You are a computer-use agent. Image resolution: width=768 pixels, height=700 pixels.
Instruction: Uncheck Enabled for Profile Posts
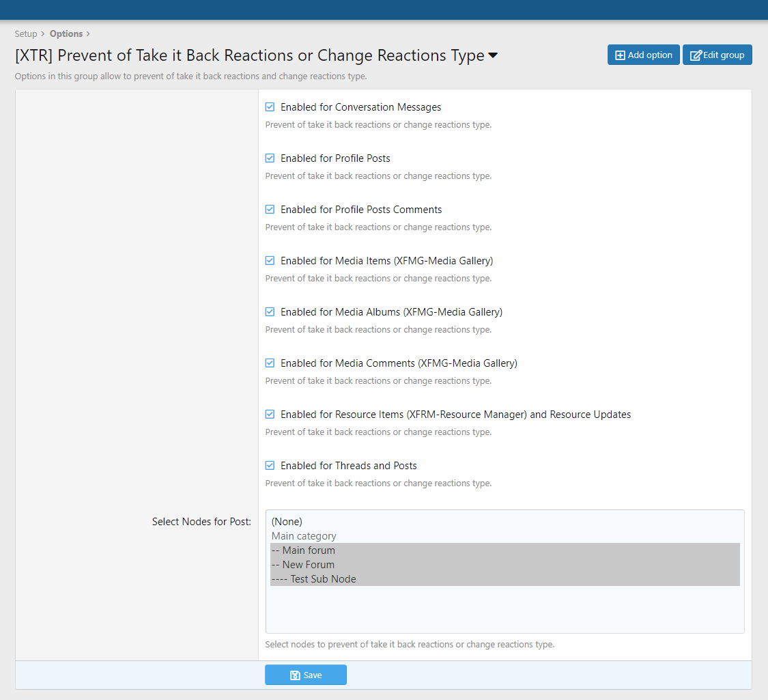tap(270, 158)
